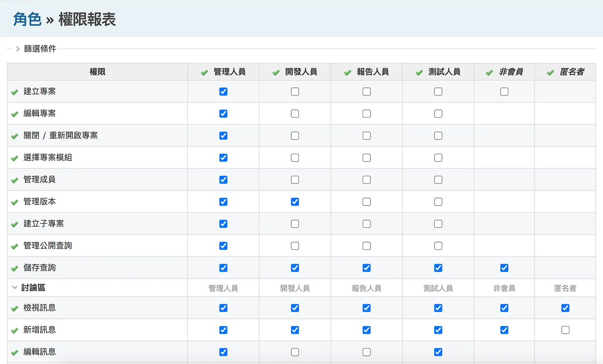The width and height of the screenshot is (603, 364).
Task: Open the 角色 breadcrumb link
Action: (27, 19)
